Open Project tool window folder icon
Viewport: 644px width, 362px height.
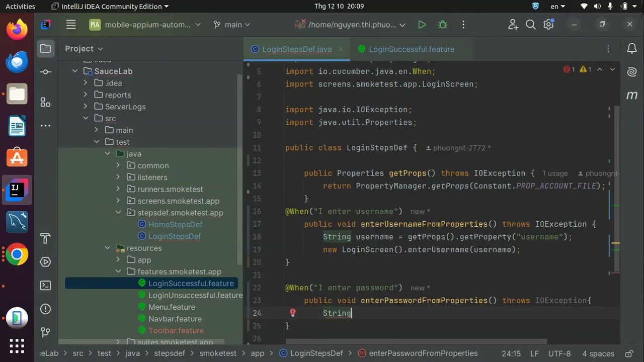pos(45,48)
